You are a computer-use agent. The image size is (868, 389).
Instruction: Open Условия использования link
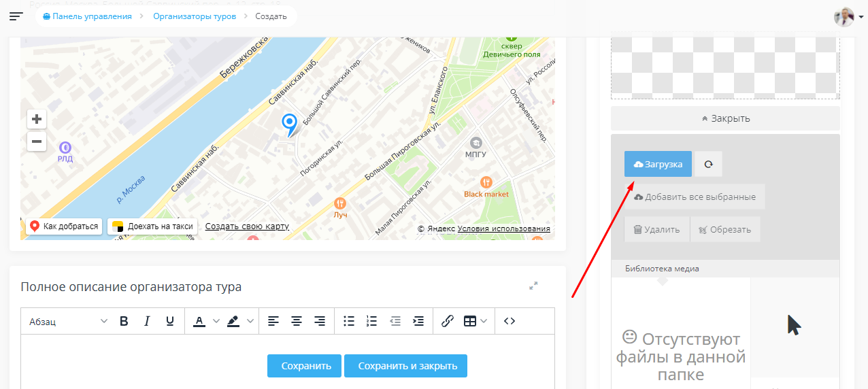(504, 229)
